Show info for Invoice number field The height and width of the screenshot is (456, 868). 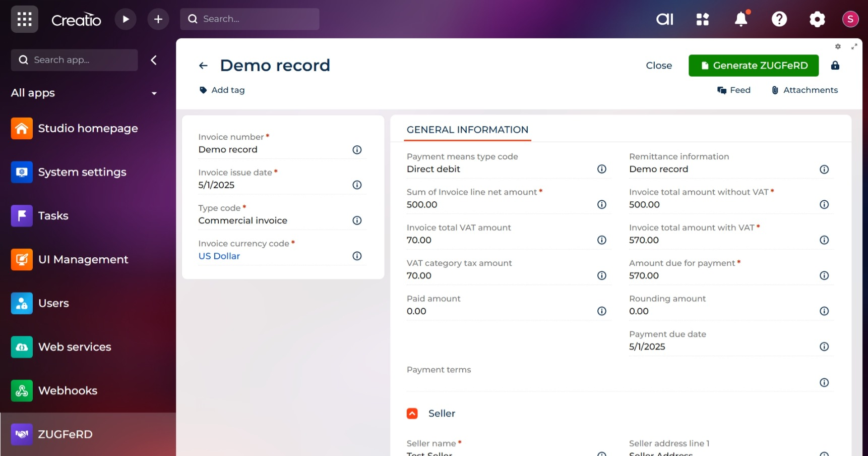coord(357,150)
